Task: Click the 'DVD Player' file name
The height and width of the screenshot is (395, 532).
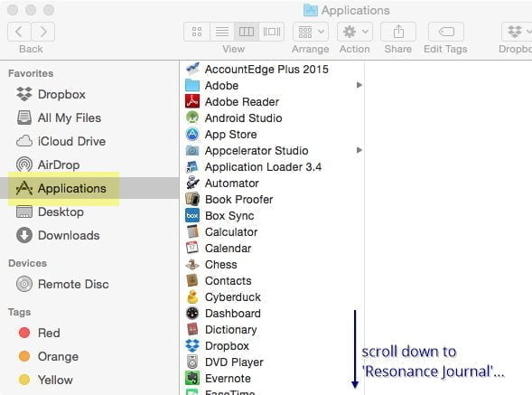Action: (234, 362)
